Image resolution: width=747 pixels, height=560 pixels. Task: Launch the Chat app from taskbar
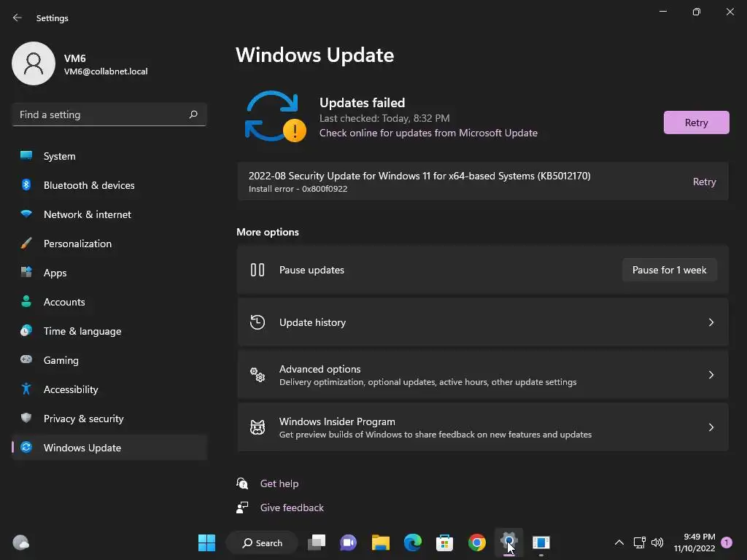pyautogui.click(x=348, y=542)
